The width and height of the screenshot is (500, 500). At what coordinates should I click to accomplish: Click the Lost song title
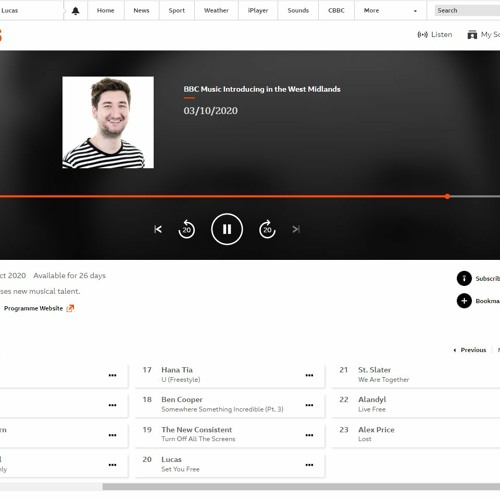(365, 439)
